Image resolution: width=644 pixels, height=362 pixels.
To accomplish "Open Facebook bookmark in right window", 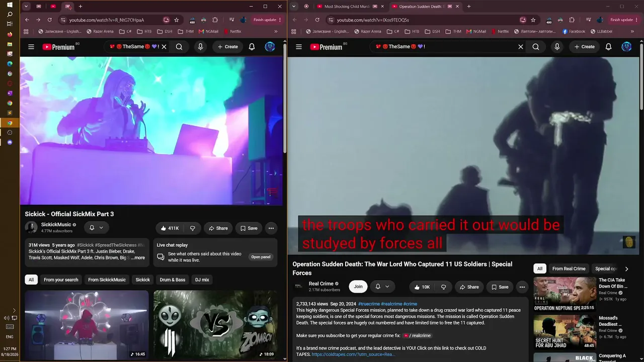I will click(x=574, y=31).
